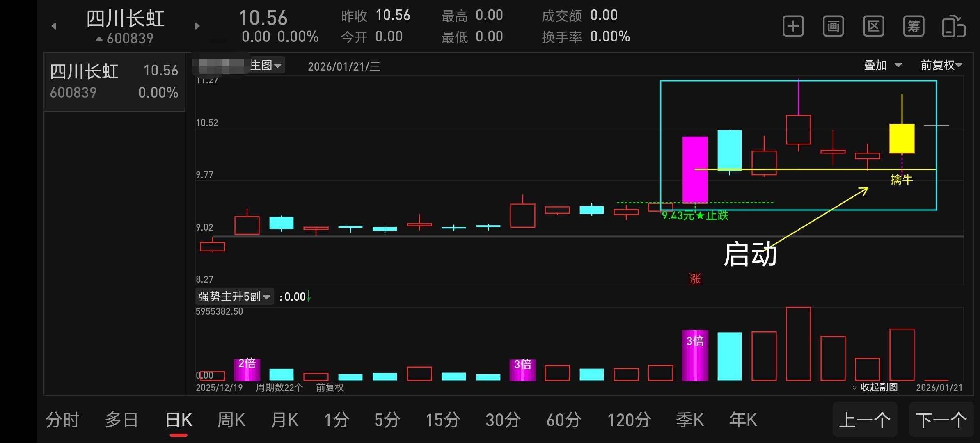Click the 上一个 button

(865, 420)
